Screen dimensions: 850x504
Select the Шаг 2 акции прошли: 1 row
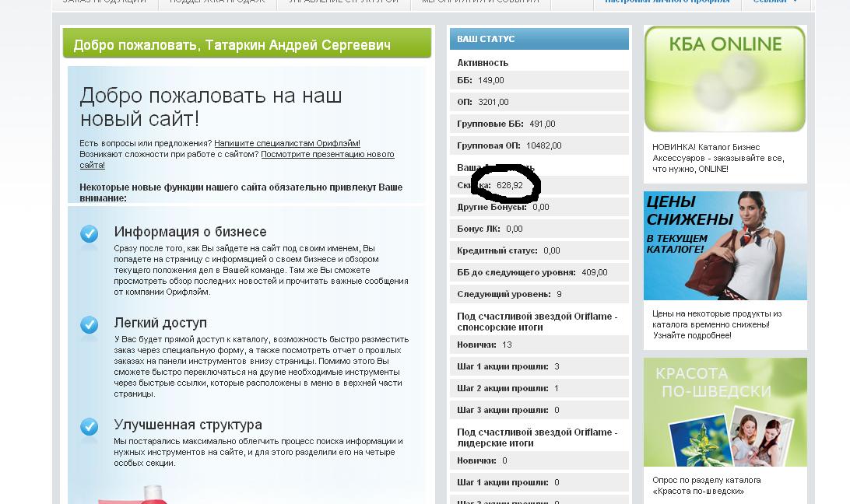tap(539, 388)
